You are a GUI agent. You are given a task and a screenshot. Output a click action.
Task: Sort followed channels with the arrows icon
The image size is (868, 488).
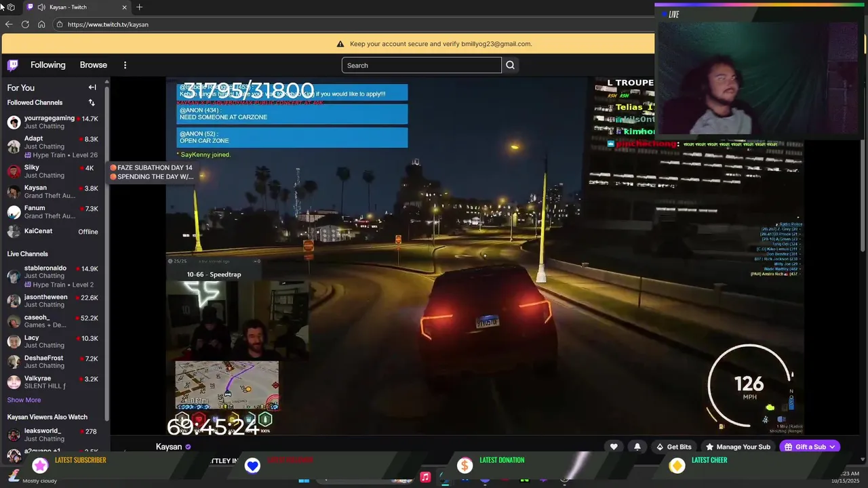click(92, 102)
